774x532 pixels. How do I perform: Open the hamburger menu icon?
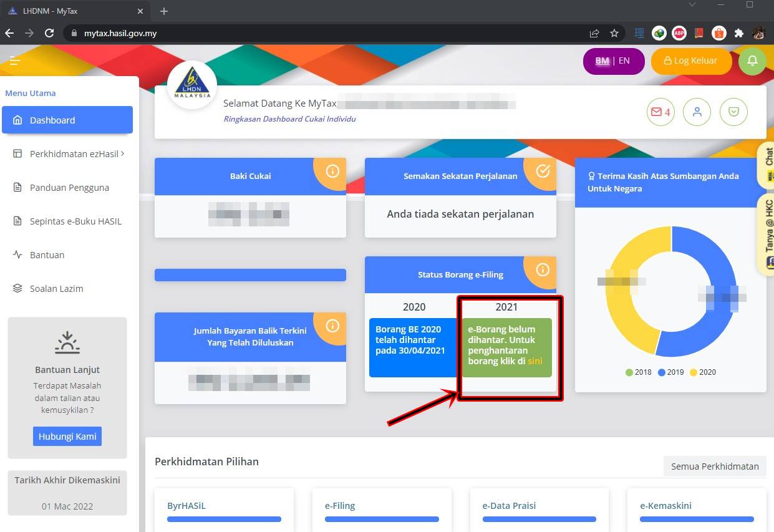click(x=15, y=61)
